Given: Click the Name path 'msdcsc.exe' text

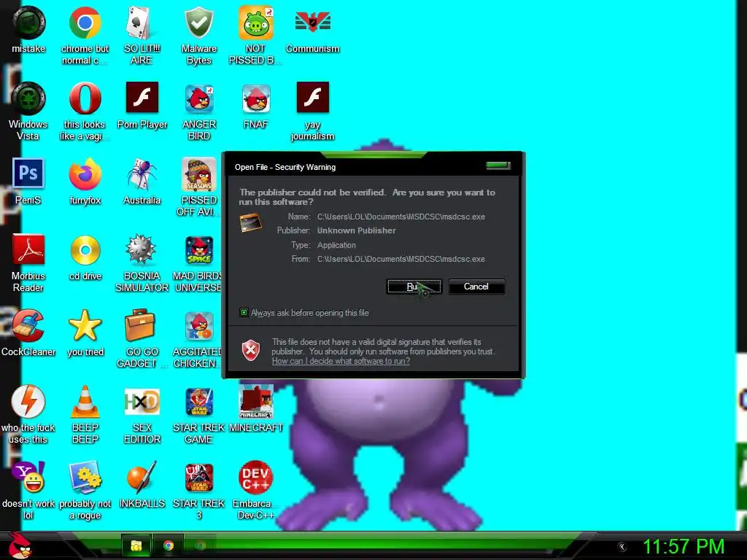Looking at the screenshot, I should (400, 217).
